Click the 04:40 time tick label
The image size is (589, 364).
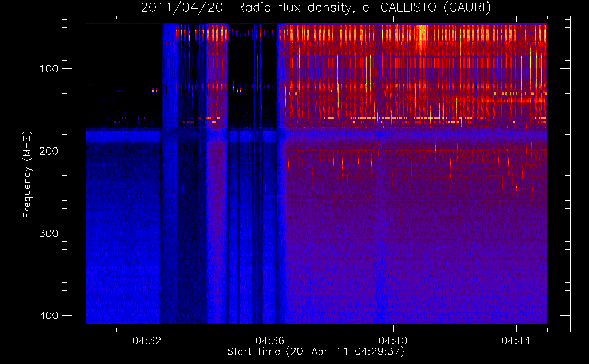(393, 341)
